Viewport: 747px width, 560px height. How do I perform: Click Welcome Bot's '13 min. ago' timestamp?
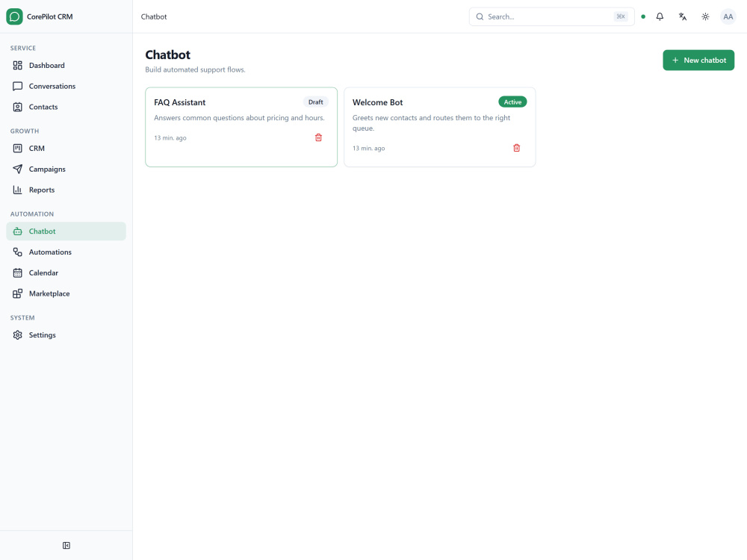[x=369, y=148]
